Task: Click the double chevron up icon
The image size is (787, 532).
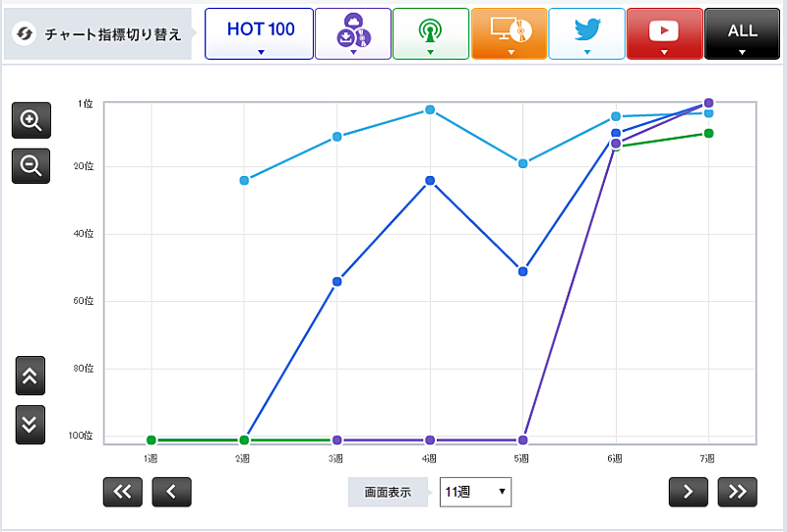Action: click(30, 375)
